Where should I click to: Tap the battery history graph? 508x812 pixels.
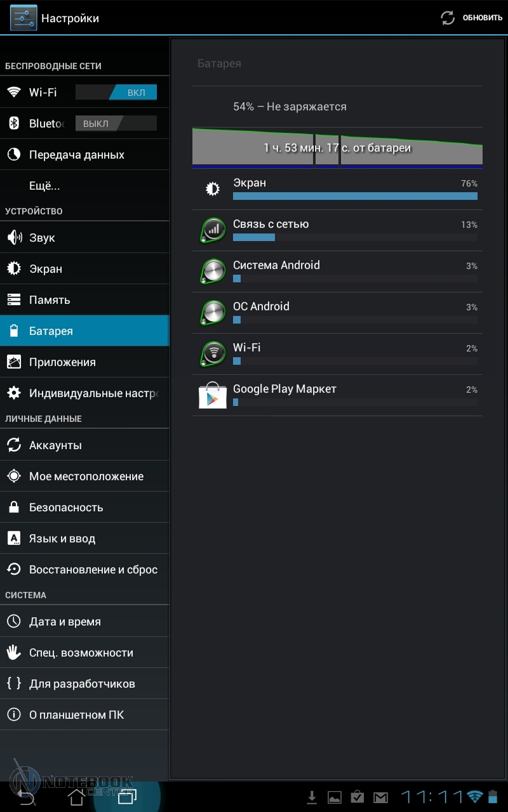[x=337, y=147]
